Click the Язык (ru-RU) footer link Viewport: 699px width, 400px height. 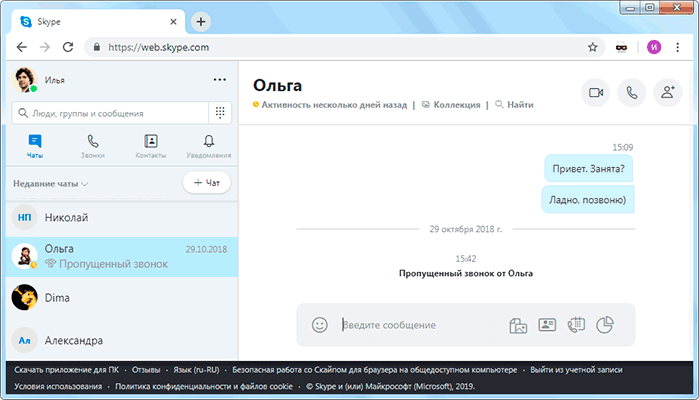pos(196,370)
